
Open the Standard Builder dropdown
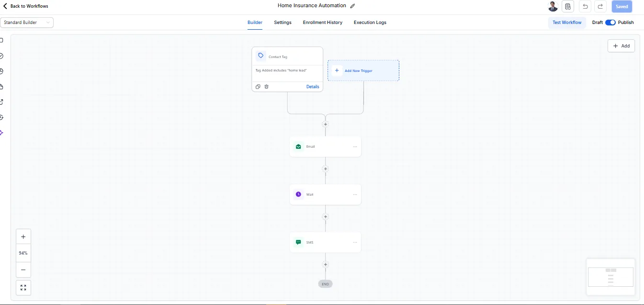[26, 22]
